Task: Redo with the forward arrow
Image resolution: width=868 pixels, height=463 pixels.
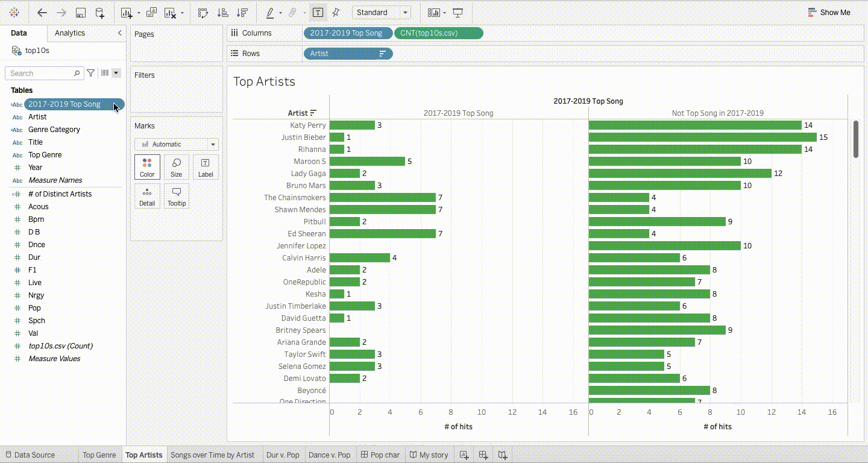Action: (61, 12)
